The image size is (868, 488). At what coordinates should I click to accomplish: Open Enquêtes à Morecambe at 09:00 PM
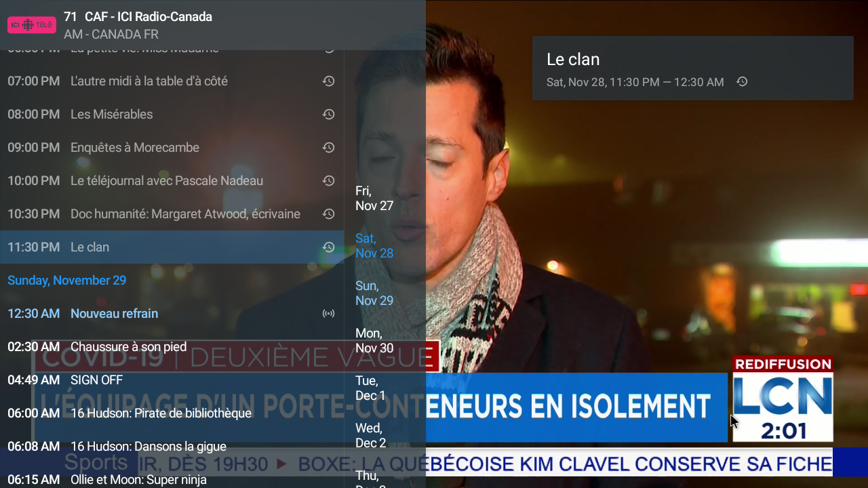(x=172, y=148)
